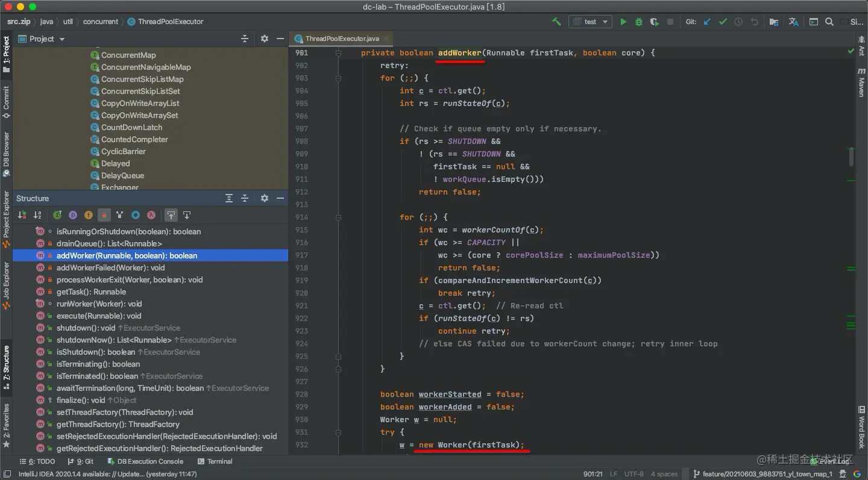Viewport: 868px width, 480px height.
Task: Click the Git branch name in the status bar
Action: pyautogui.click(x=767, y=474)
